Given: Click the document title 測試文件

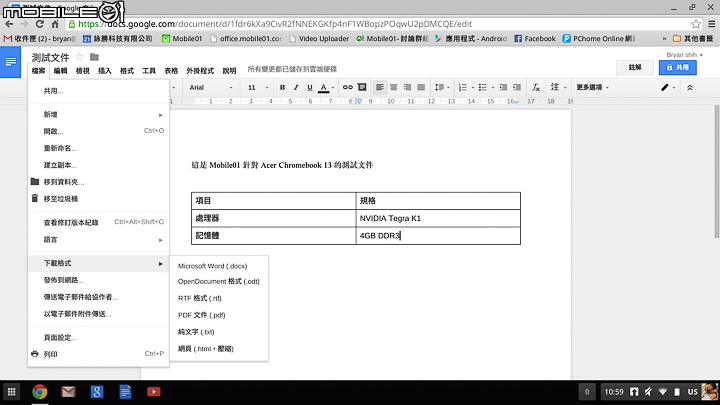Looking at the screenshot, I should 50,57.
